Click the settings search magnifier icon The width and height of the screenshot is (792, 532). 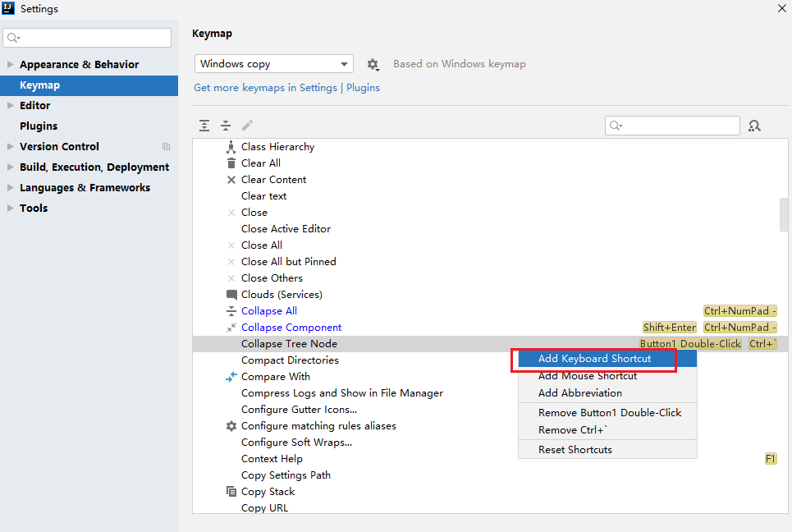pyautogui.click(x=13, y=38)
